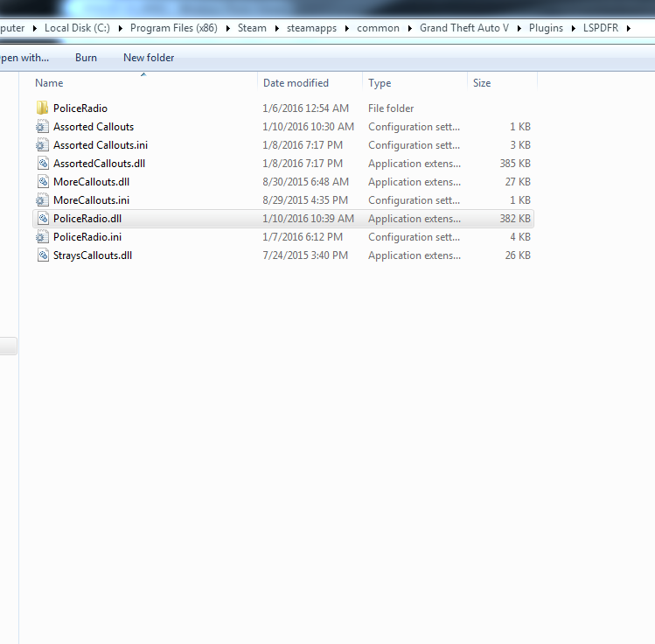Click the 1/10/2016 10:30 AM date cell
Screen dimensions: 655x644
(x=309, y=127)
